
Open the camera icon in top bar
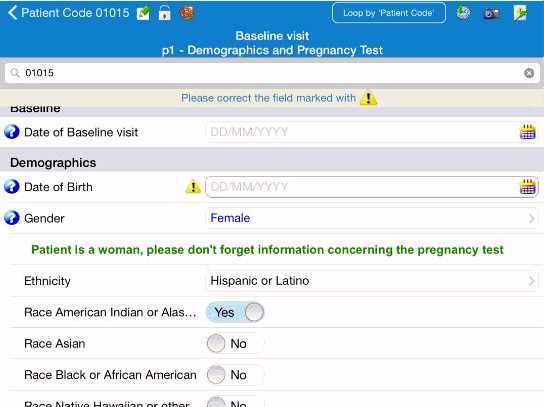[x=491, y=13]
